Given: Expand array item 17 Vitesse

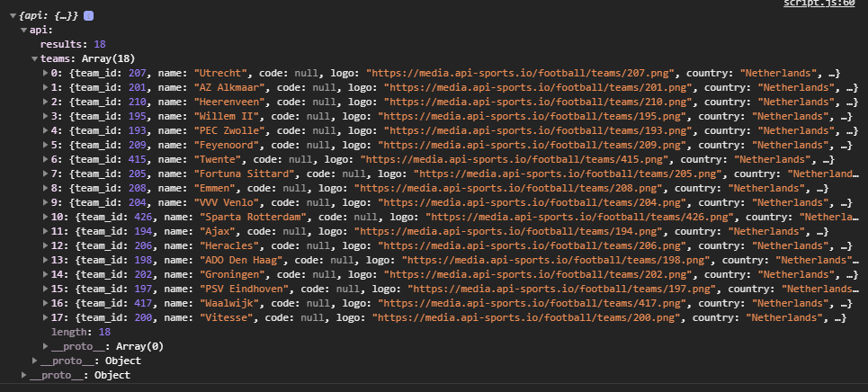Looking at the screenshot, I should pyautogui.click(x=46, y=317).
